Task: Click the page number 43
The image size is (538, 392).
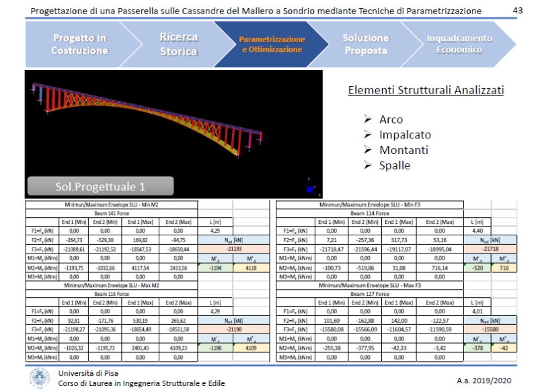Action: coord(517,11)
